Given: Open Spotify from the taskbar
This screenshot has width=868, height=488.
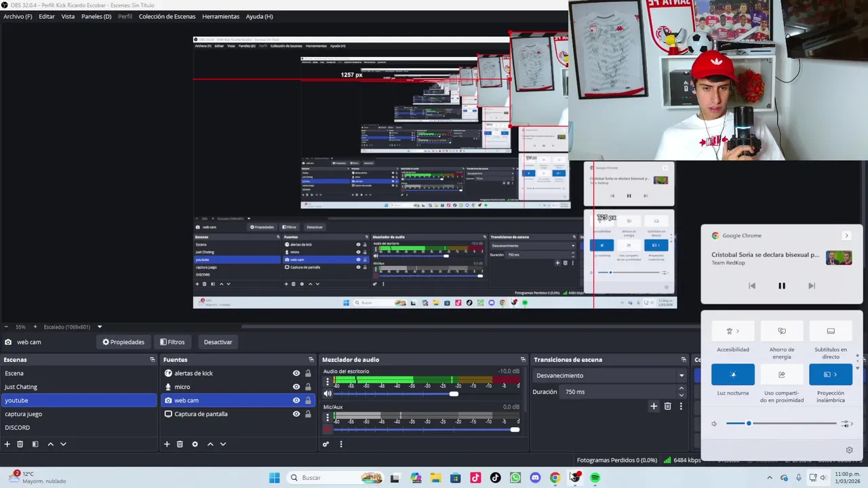Looking at the screenshot, I should 595,478.
